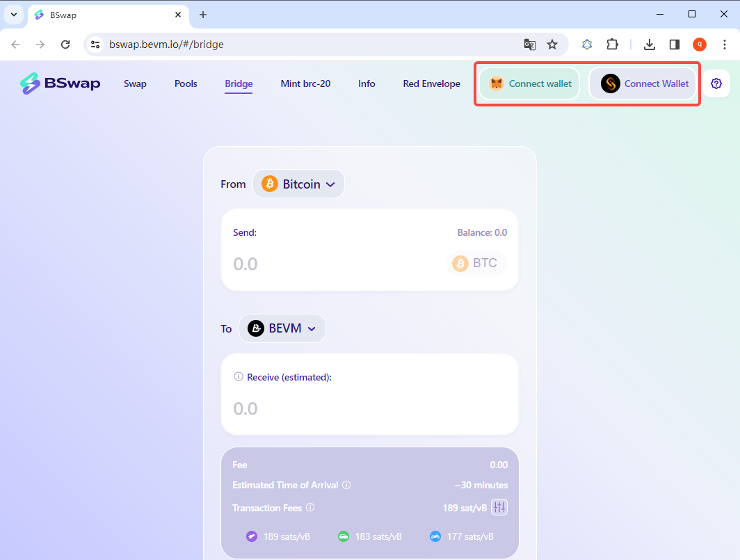This screenshot has height=560, width=740.
Task: Click the site information icon in address bar
Action: click(95, 45)
